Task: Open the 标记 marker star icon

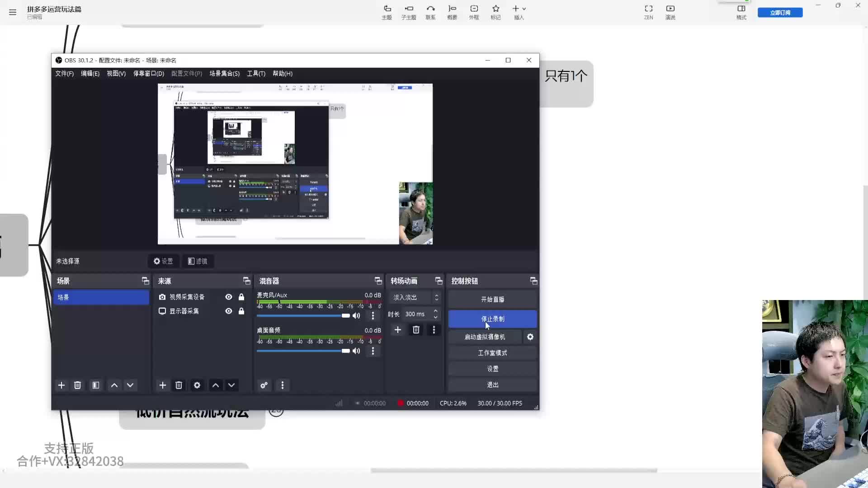Action: [x=496, y=12]
